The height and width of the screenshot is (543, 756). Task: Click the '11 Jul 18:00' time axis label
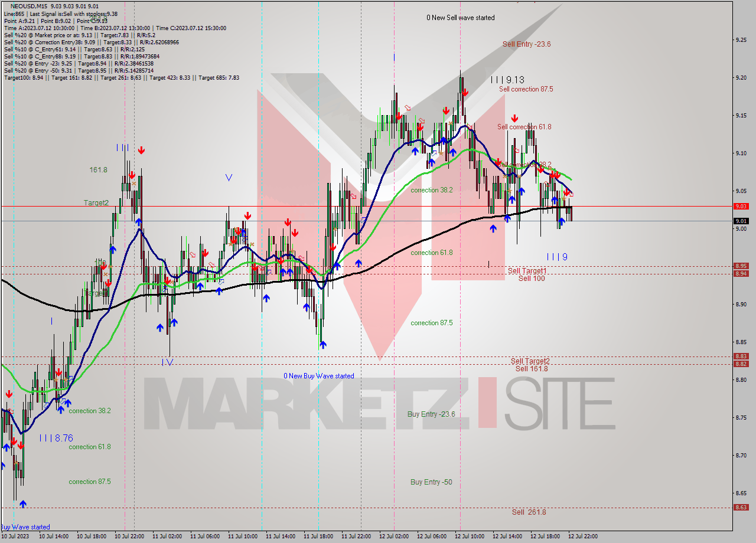[x=318, y=537]
